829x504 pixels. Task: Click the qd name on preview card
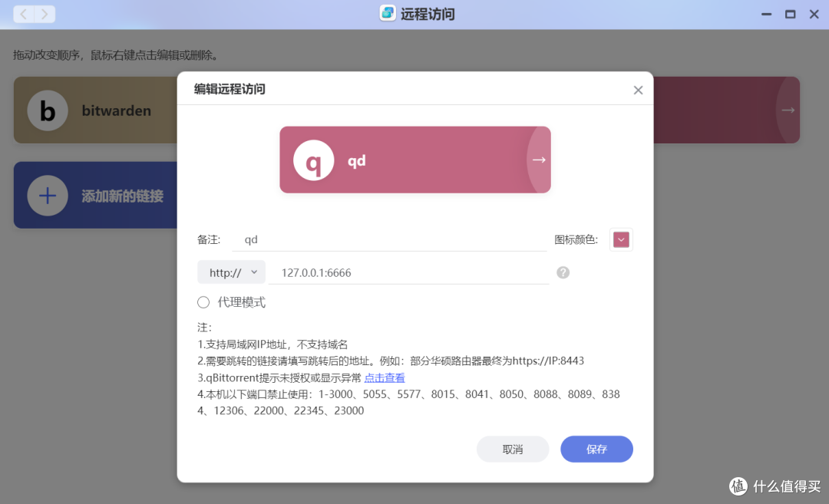coord(356,160)
